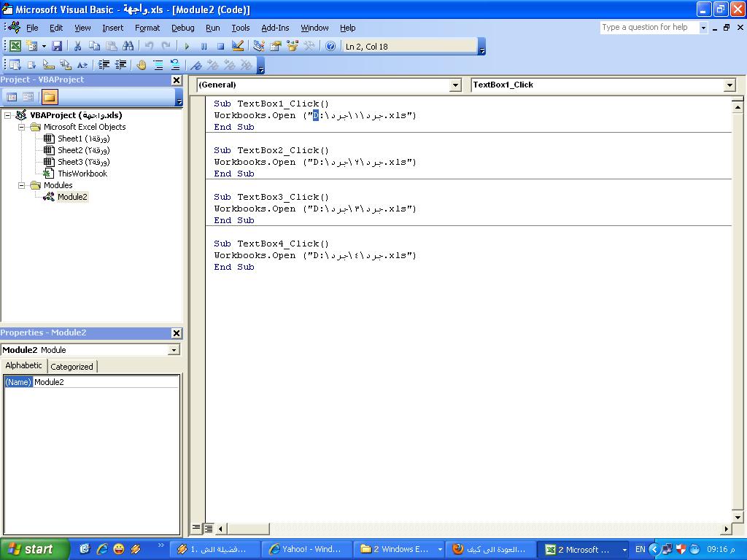747x560 pixels.
Task: Click the Insert UserForm toolbar icon
Action: point(32,46)
